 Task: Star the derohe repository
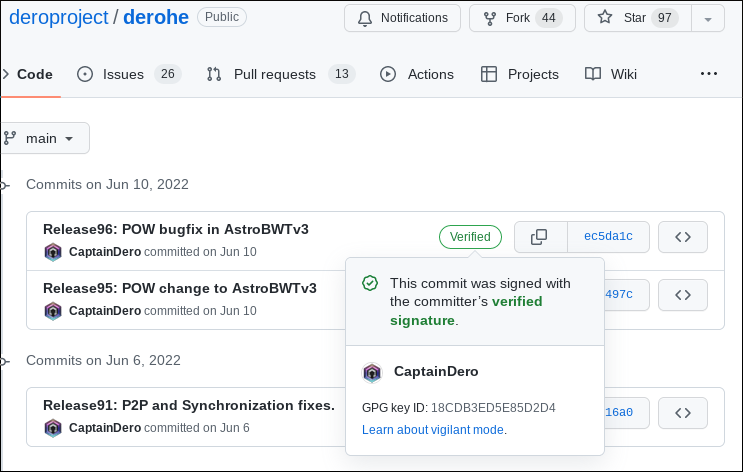pos(638,18)
